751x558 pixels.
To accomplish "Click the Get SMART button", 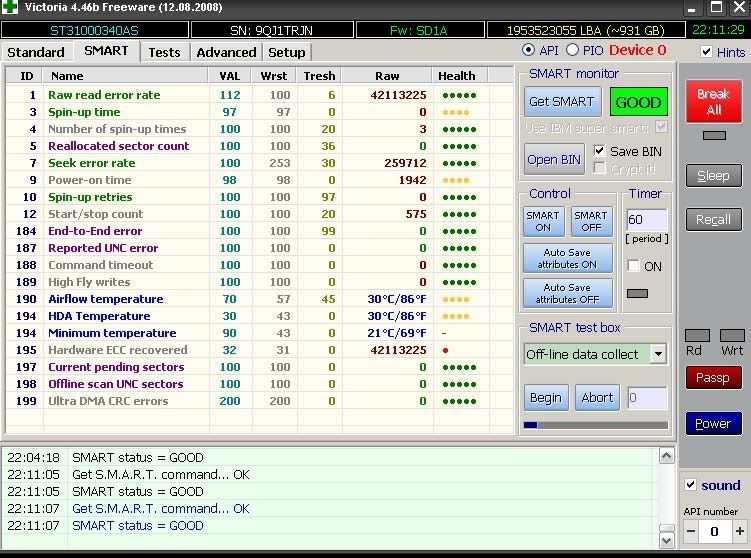I will point(562,102).
